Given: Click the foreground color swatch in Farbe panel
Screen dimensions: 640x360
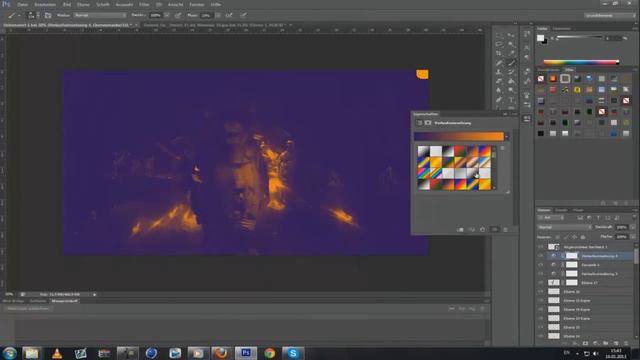Looking at the screenshot, I should pyautogui.click(x=540, y=38).
